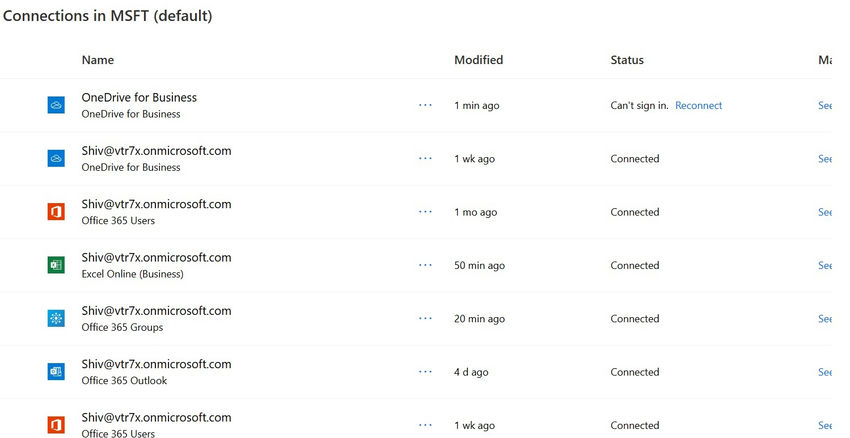Sort by the Modified column header

479,60
